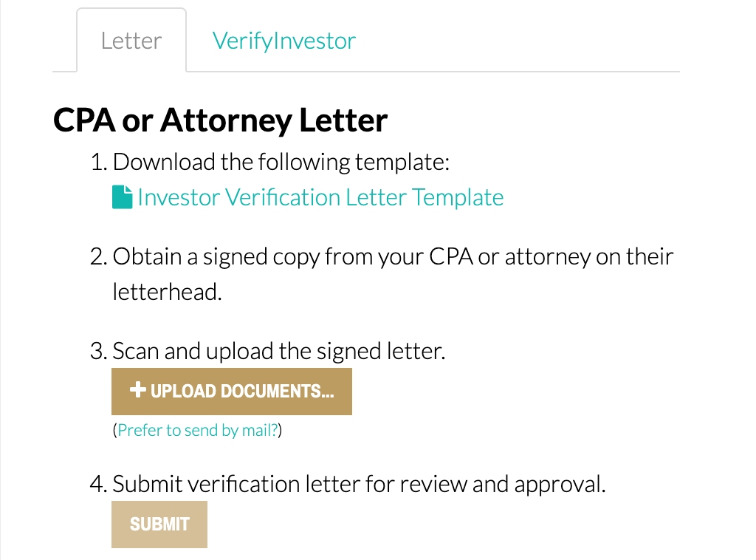
Task: Click the list number '2.' marker
Action: [x=99, y=256]
